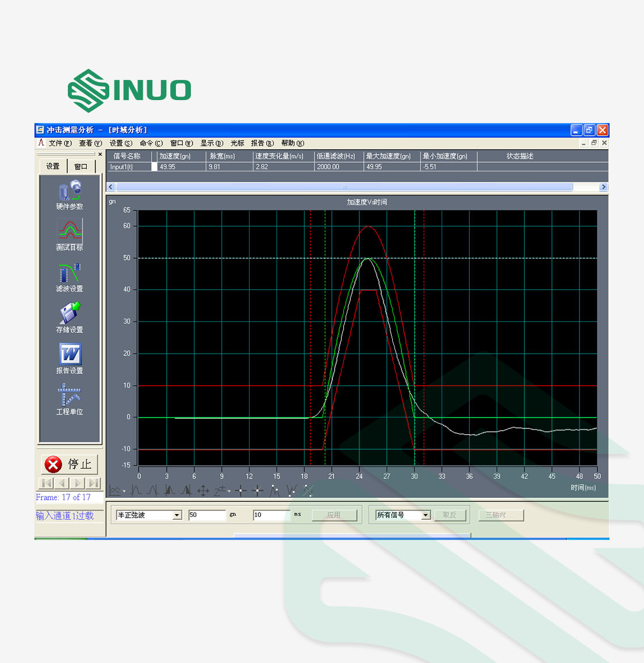Click 脉宽(ms) column header

tap(229, 156)
